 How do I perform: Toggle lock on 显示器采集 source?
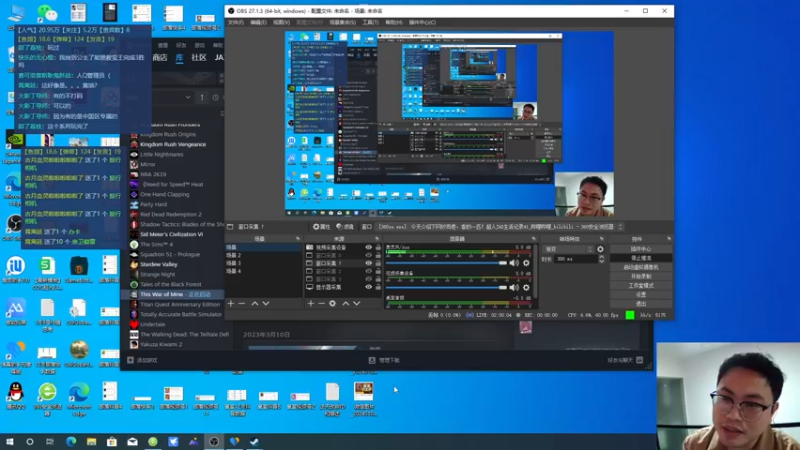[x=378, y=287]
